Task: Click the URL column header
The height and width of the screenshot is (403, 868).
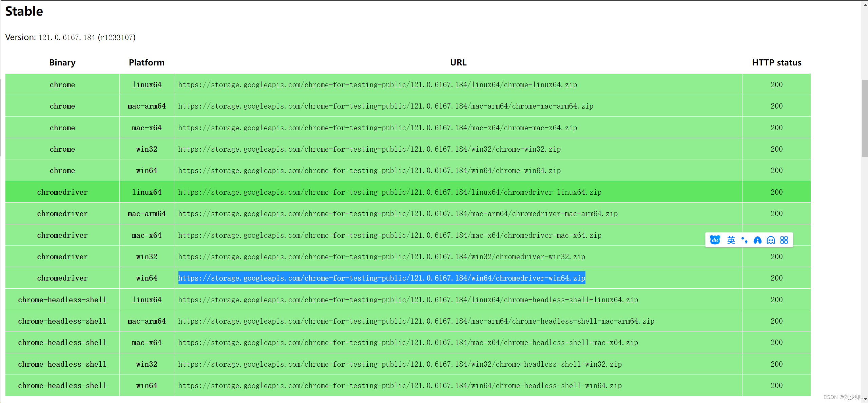Action: point(458,63)
